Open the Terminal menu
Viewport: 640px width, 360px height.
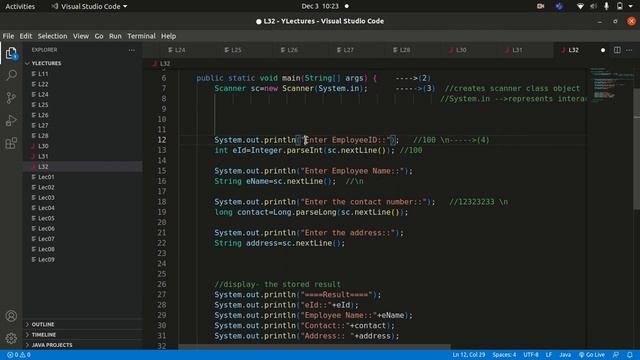click(141, 36)
